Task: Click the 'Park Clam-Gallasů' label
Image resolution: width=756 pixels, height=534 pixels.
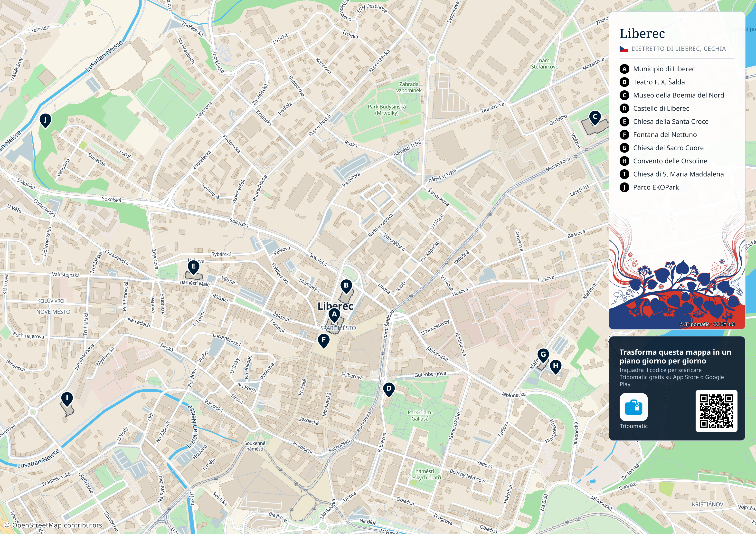Action: [x=420, y=415]
